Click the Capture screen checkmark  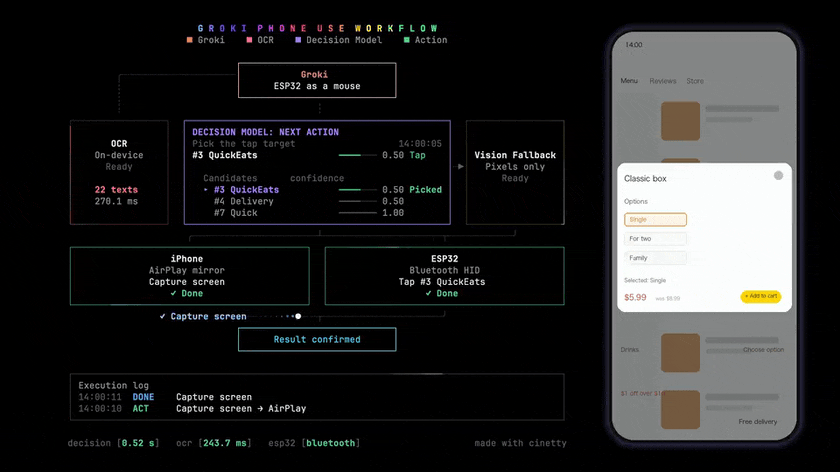point(162,317)
